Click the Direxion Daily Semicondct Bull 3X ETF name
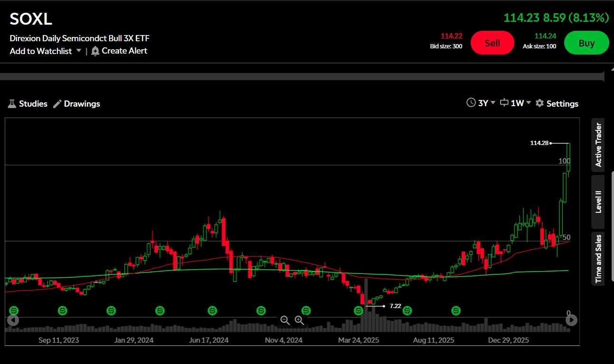 [x=80, y=38]
